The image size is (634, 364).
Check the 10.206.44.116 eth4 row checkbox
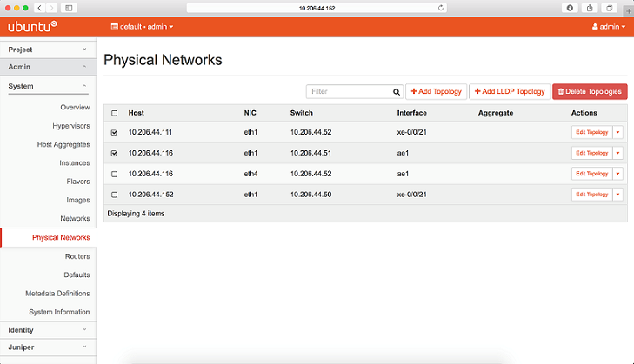(x=115, y=174)
